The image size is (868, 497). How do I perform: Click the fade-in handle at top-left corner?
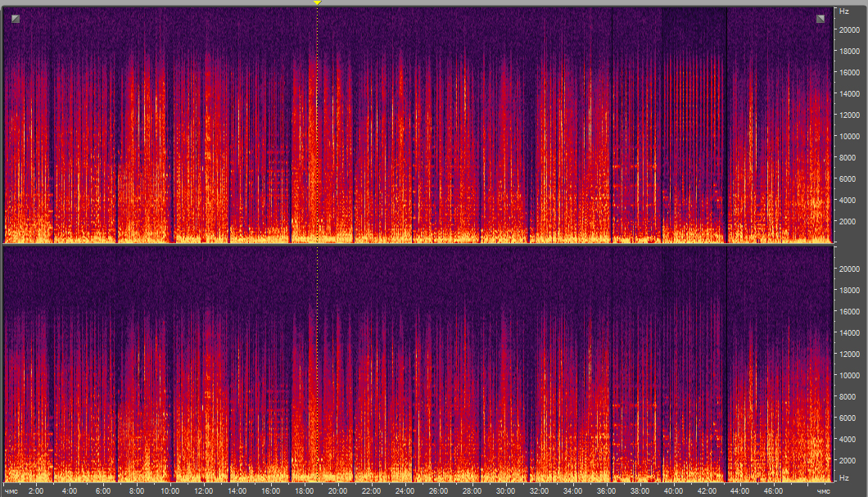15,19
